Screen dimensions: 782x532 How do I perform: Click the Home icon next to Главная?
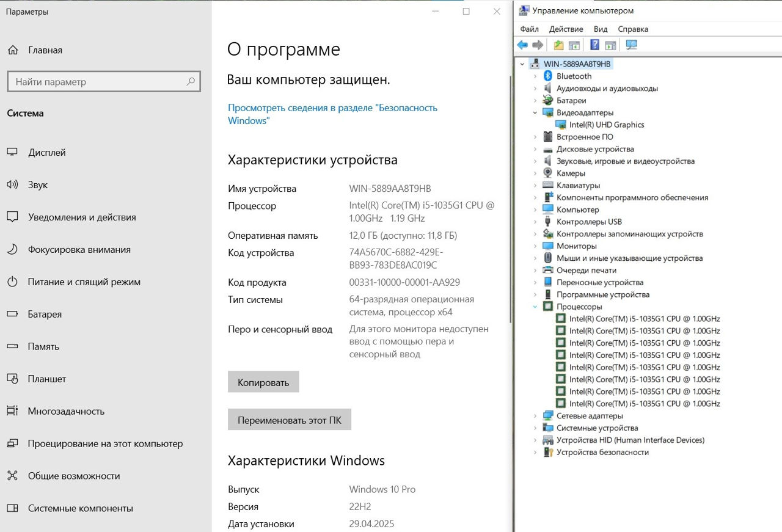pos(13,50)
